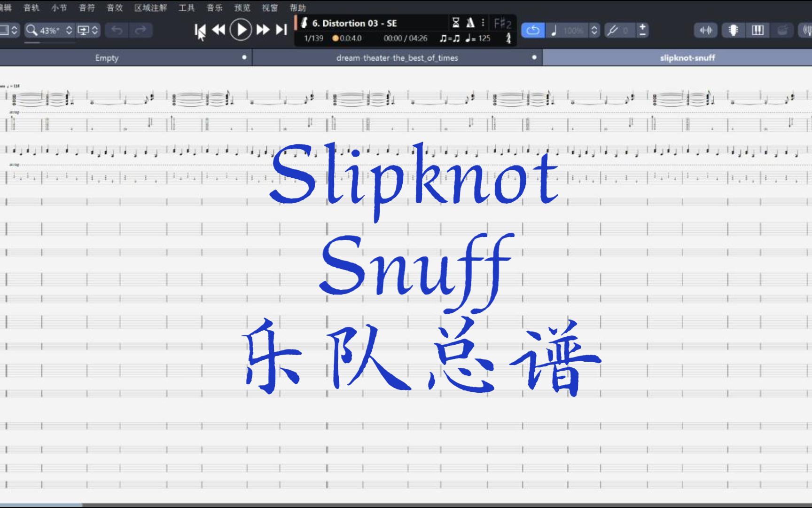Open the 帮助 (Help) menu
Screen dimensions: 812x508
pos(298,8)
